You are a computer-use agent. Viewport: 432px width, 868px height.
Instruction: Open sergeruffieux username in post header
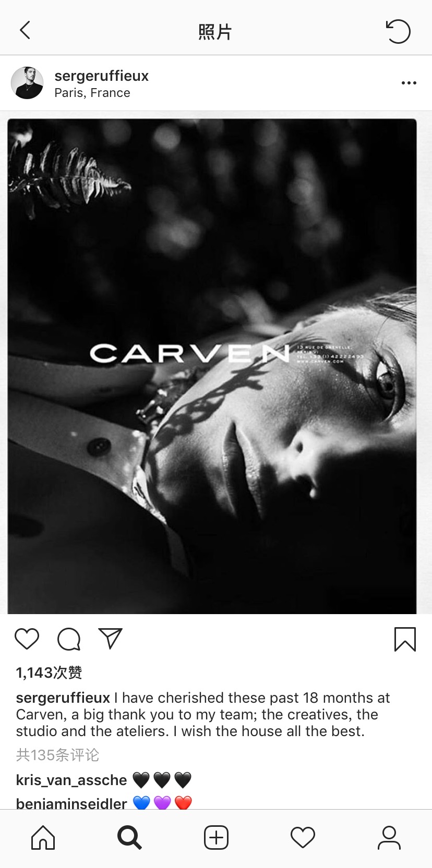click(102, 76)
